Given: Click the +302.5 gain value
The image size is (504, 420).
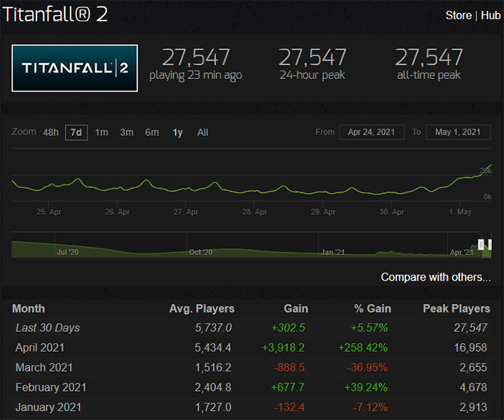Looking at the screenshot, I should [288, 327].
